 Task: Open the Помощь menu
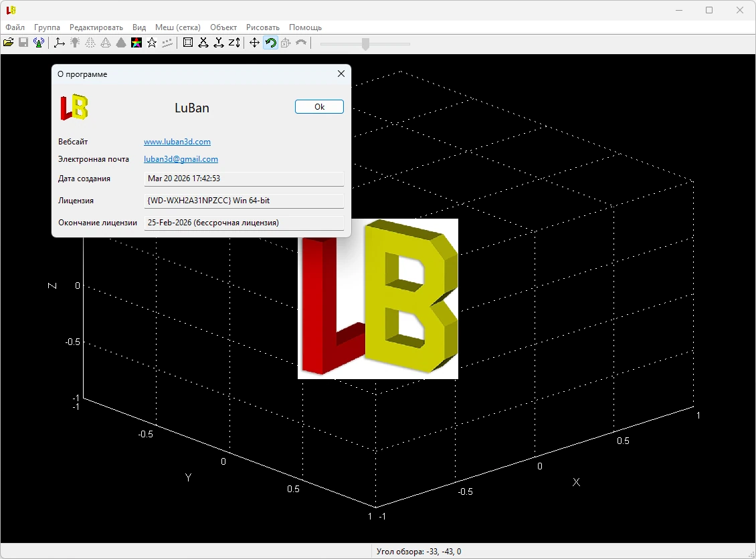point(305,27)
